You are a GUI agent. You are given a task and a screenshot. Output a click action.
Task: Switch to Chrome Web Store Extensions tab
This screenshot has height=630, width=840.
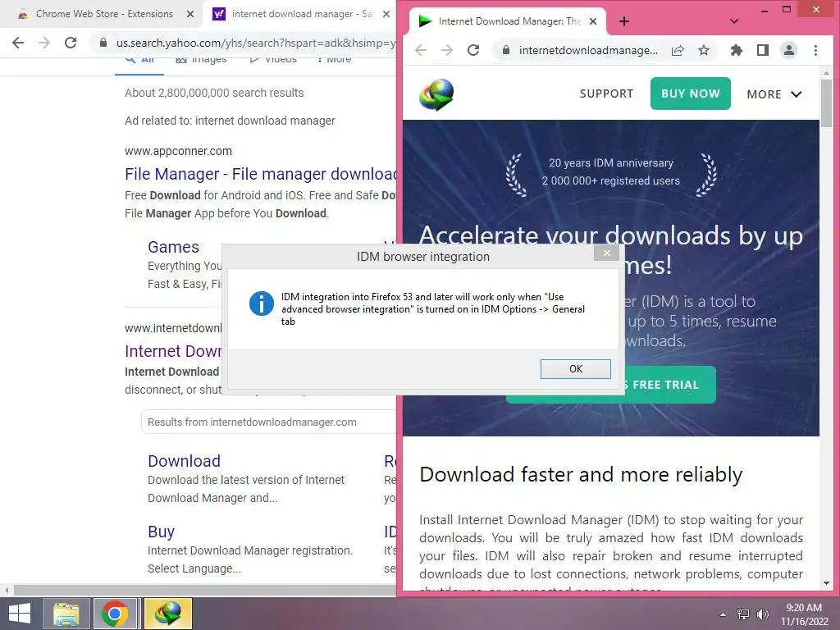(x=104, y=14)
